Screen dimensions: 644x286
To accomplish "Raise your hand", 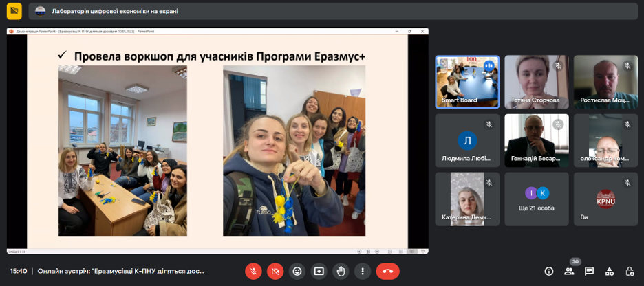I will pyautogui.click(x=341, y=271).
